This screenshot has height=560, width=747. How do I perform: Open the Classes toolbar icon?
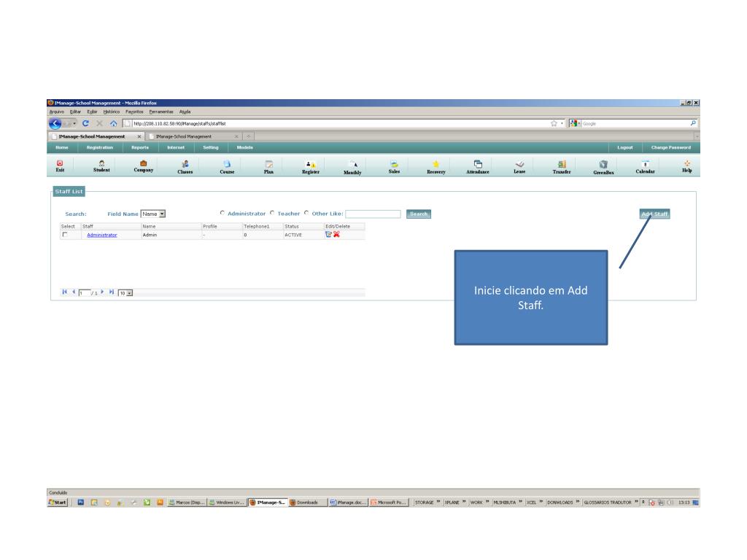pyautogui.click(x=185, y=167)
